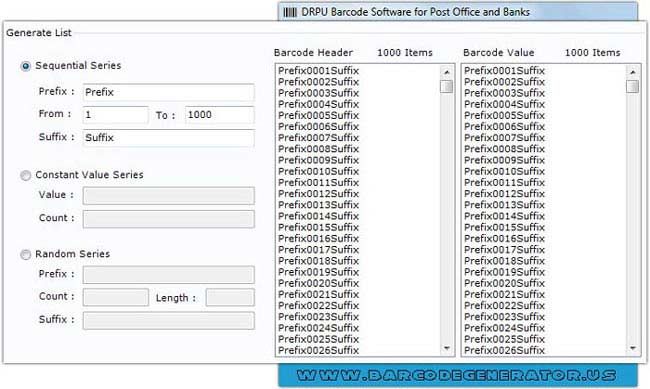The width and height of the screenshot is (650, 389).
Task: Click the Random Series Suffix field
Action: [x=168, y=320]
